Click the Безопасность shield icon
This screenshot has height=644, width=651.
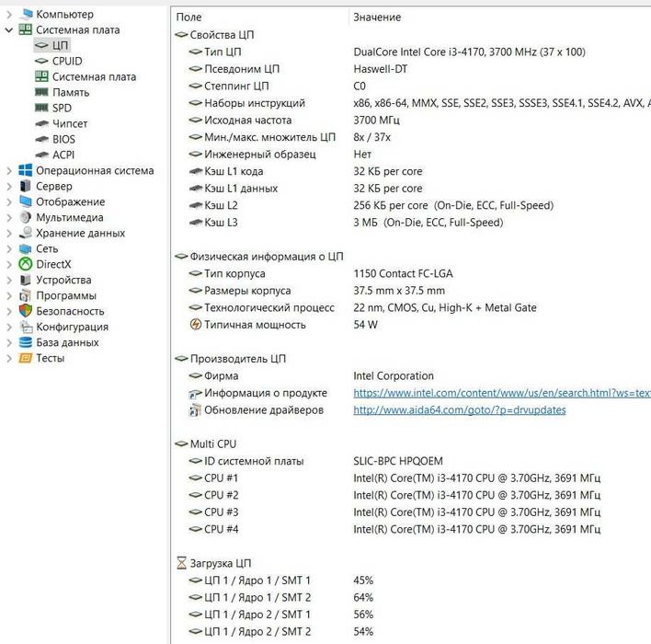[26, 311]
